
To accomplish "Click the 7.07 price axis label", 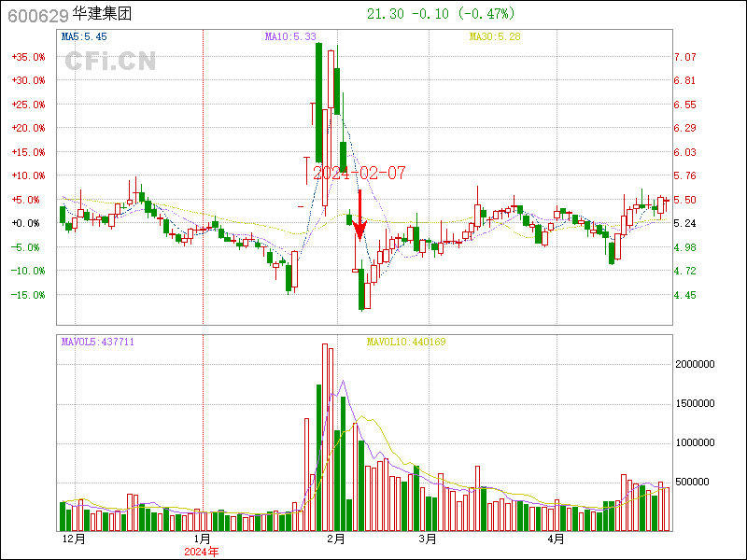I will click(x=685, y=57).
